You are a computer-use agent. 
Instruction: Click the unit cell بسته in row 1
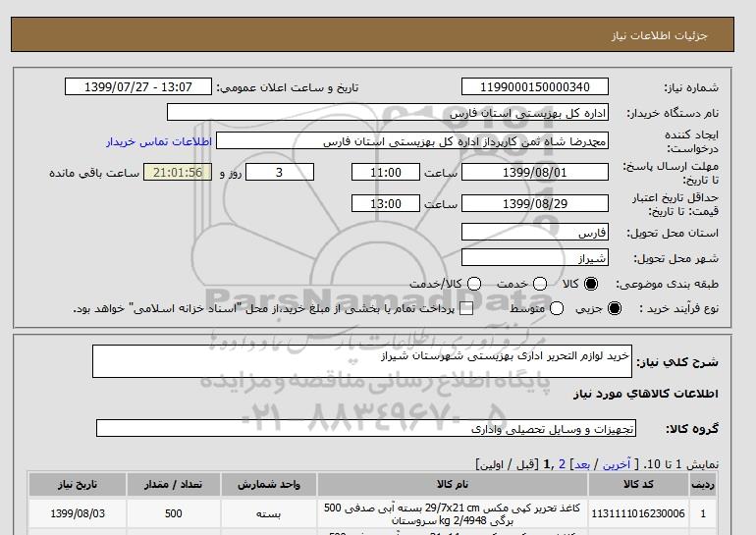coord(269,513)
